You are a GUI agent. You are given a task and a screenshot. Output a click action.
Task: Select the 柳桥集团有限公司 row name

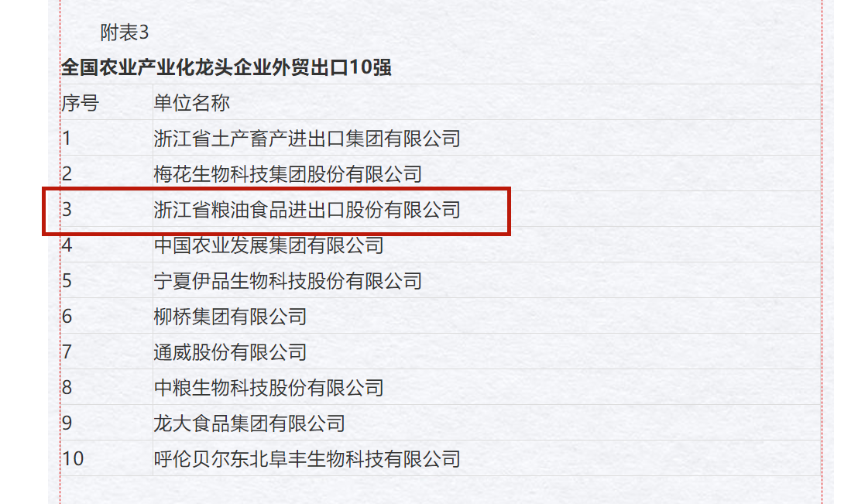pyautogui.click(x=230, y=317)
